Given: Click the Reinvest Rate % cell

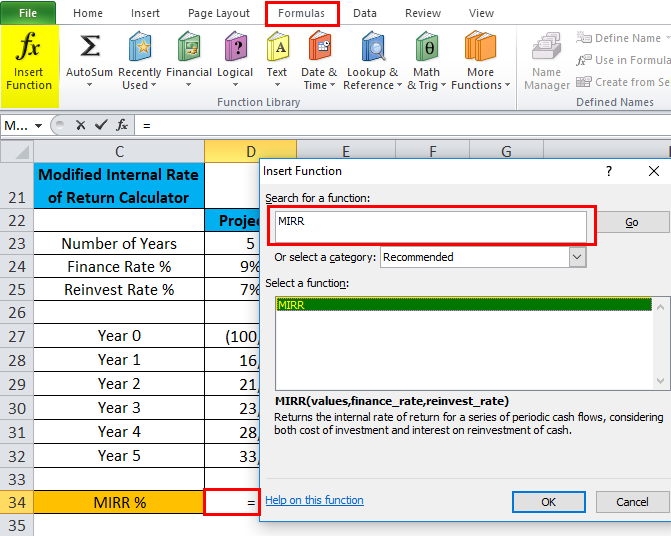Looking at the screenshot, I should click(119, 290).
